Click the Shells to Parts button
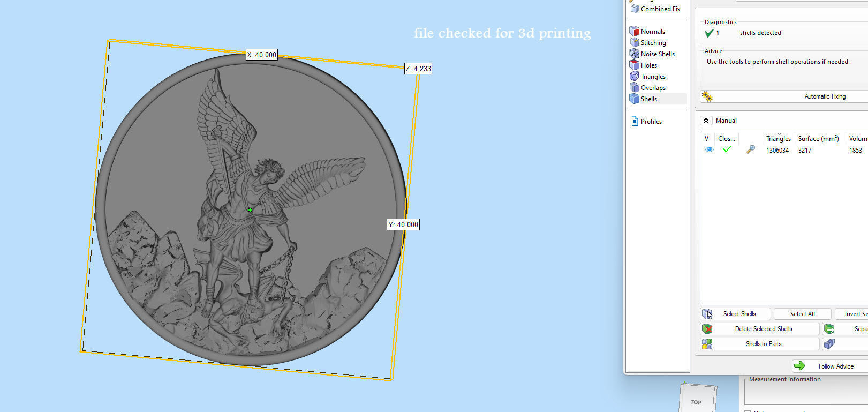868x412 pixels. click(760, 344)
